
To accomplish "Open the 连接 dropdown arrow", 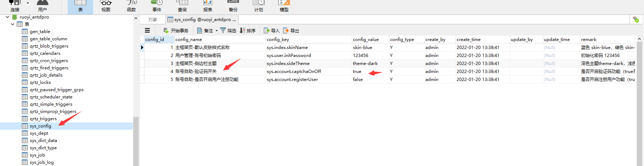I will click(x=28, y=3).
